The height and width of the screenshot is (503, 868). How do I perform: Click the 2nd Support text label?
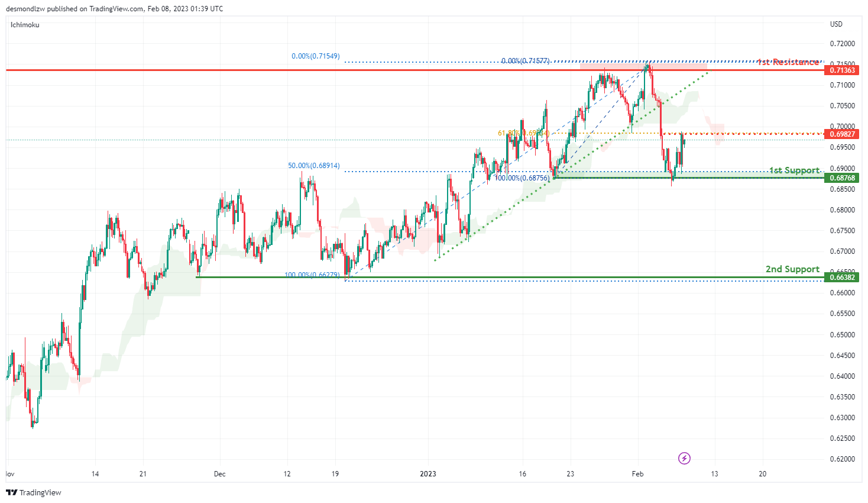click(x=792, y=269)
